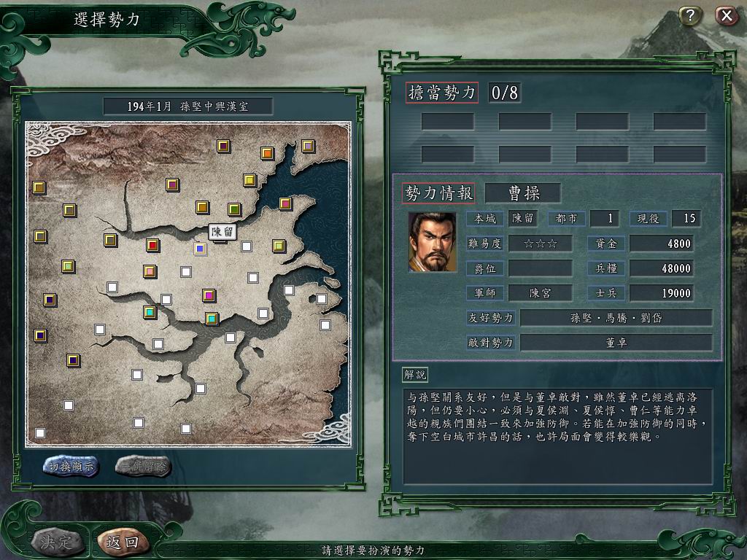
Task: Click the 一併解除 clear-all button
Action: (143, 466)
